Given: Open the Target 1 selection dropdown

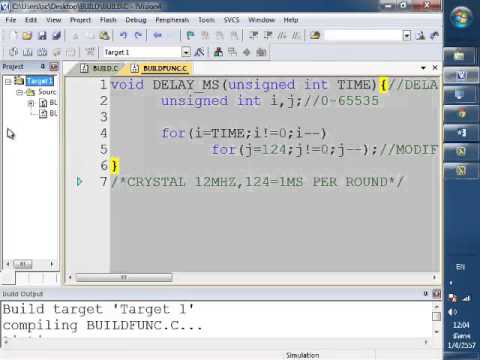Looking at the screenshot, I should (186, 52).
